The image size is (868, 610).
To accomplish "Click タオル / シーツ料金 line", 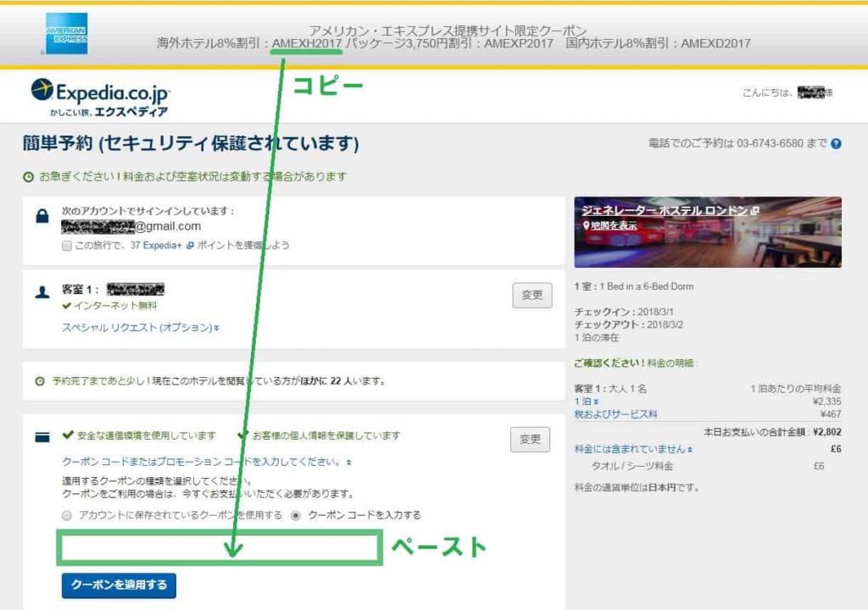I will point(632,466).
